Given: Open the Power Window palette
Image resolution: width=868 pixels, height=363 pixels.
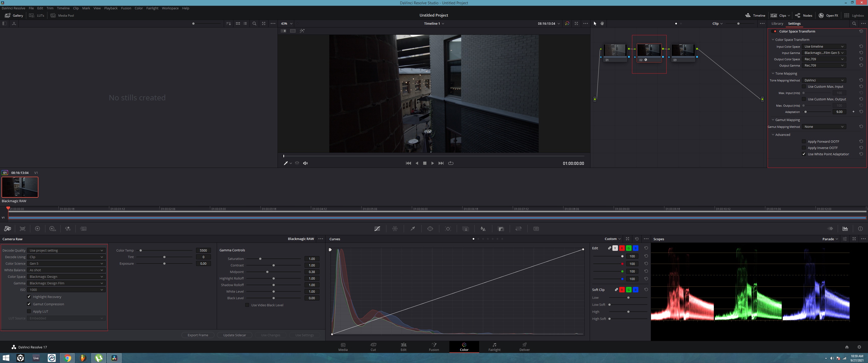Looking at the screenshot, I should pos(430,229).
